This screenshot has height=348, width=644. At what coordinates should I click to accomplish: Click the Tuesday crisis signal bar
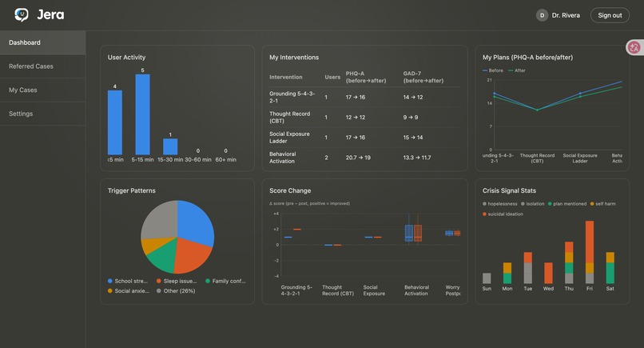(528, 268)
